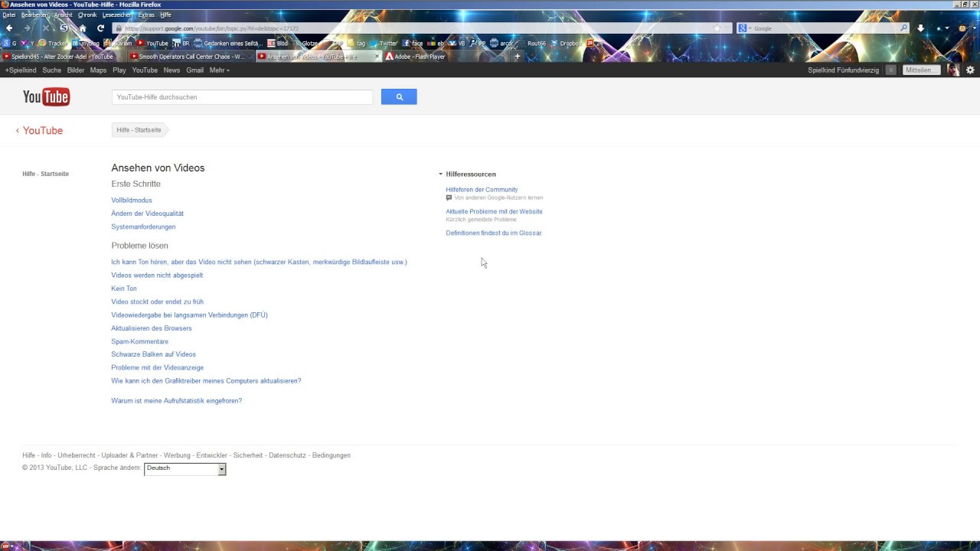The height and width of the screenshot is (551, 980).
Task: Open the Google search engine selector
Action: click(x=744, y=28)
